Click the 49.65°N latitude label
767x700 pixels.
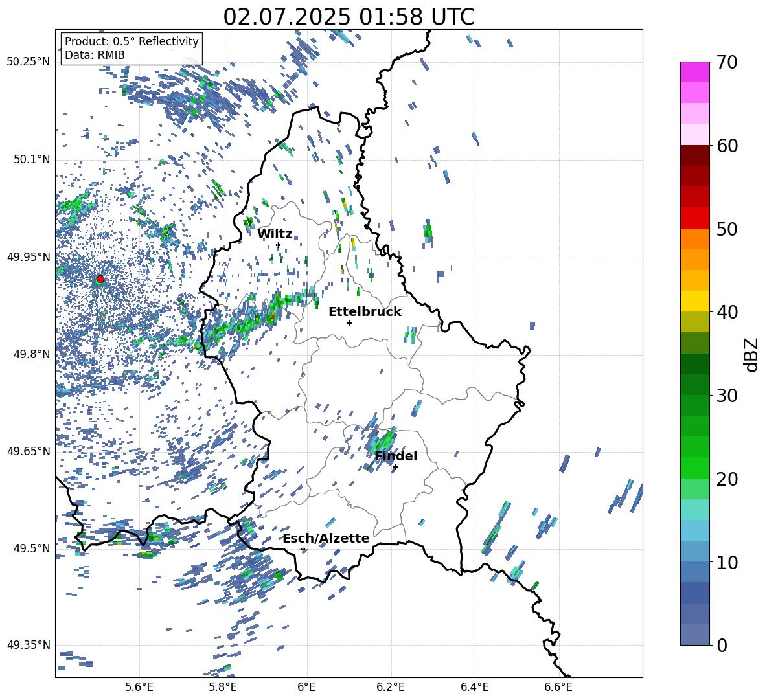pyautogui.click(x=29, y=451)
